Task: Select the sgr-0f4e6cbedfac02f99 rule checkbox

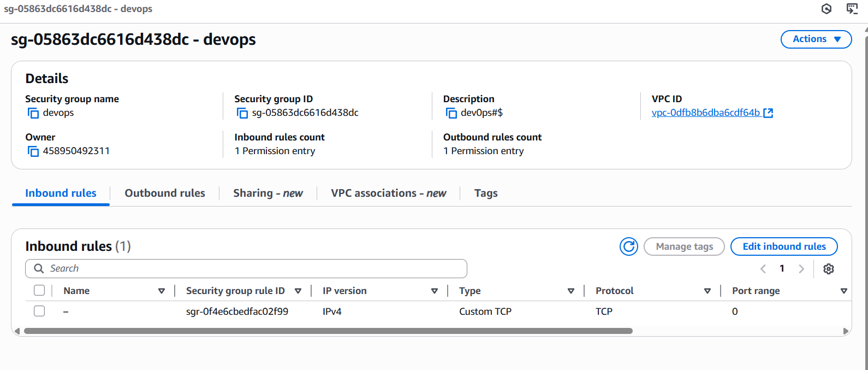Action: [x=39, y=311]
